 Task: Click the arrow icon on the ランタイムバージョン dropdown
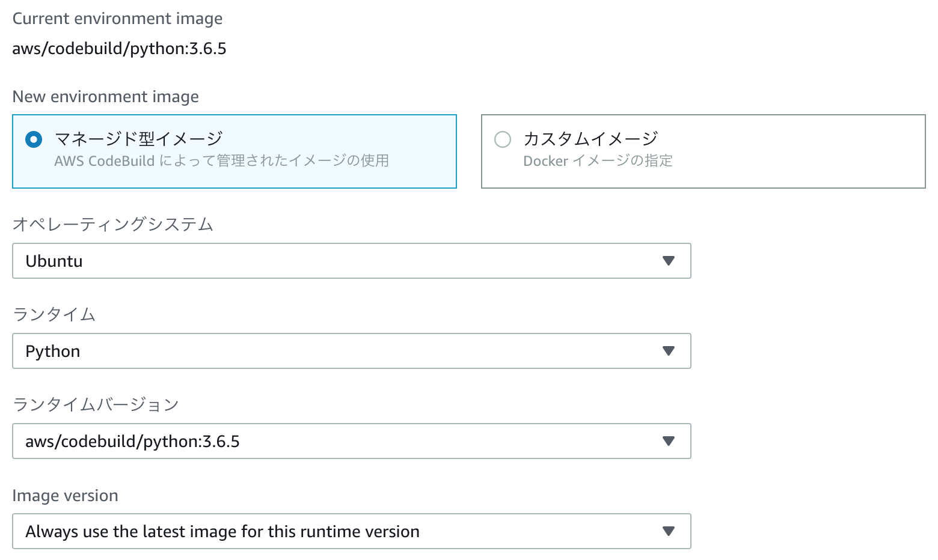point(668,441)
